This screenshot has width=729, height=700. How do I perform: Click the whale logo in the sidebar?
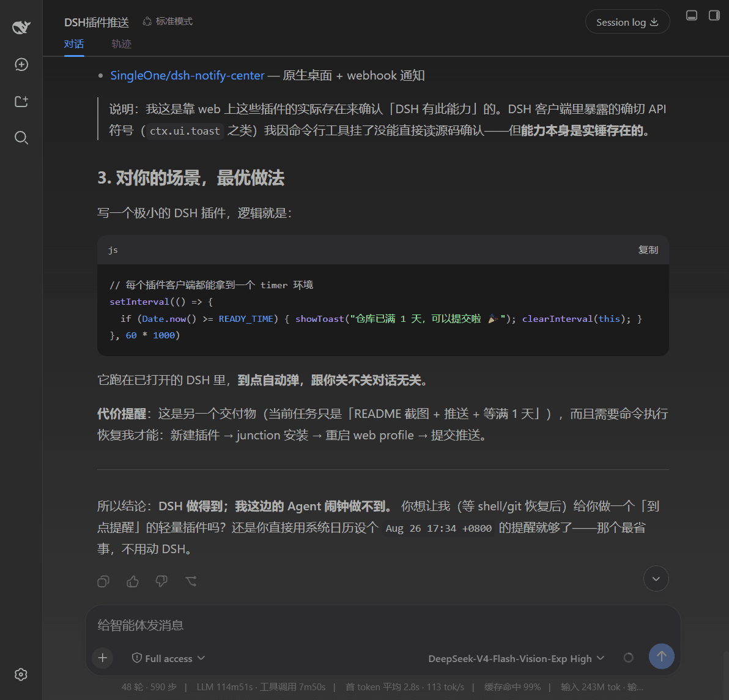(x=21, y=27)
